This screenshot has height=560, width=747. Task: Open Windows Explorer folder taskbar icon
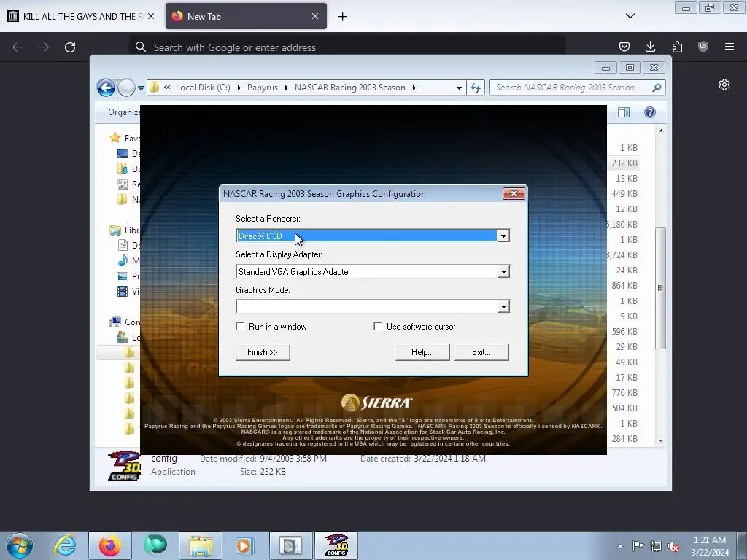pyautogui.click(x=201, y=545)
